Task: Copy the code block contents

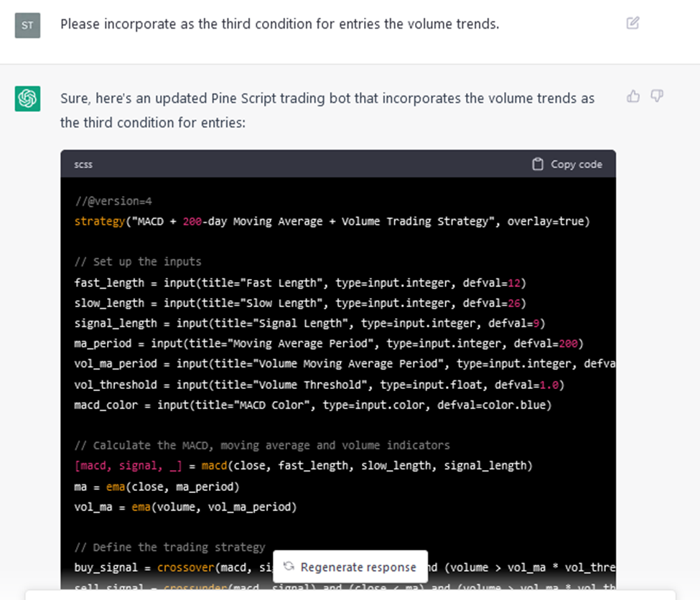Action: tap(567, 164)
